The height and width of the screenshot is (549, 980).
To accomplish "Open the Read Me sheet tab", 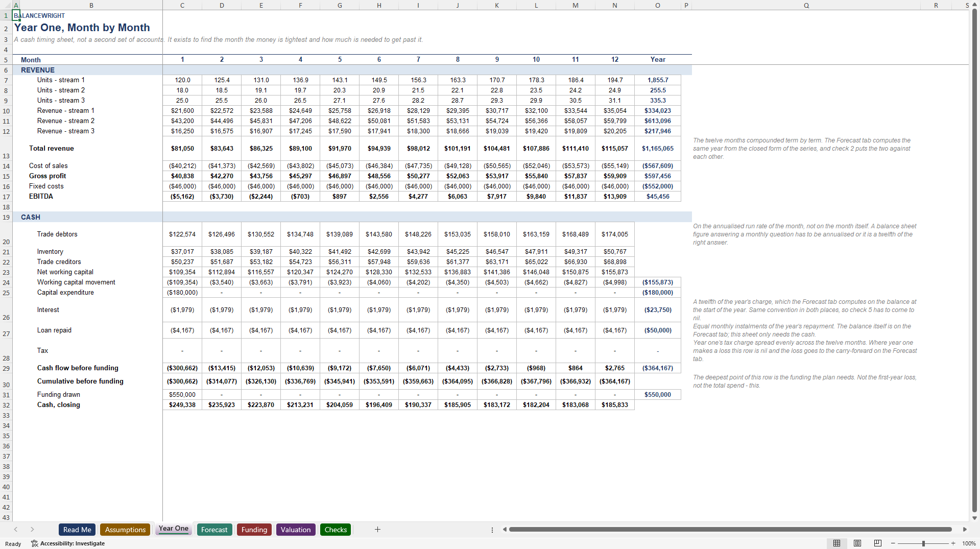I will click(x=77, y=530).
